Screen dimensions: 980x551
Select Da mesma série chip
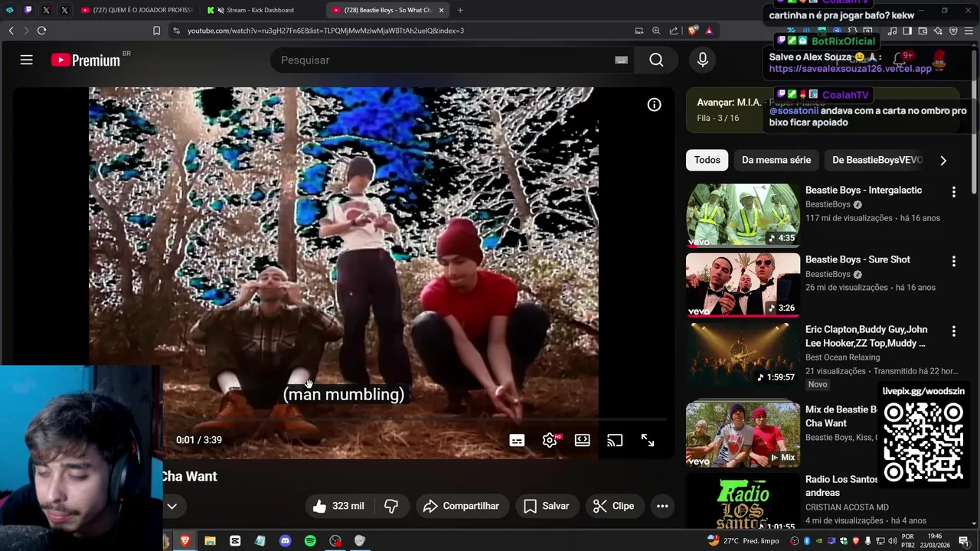(x=776, y=160)
